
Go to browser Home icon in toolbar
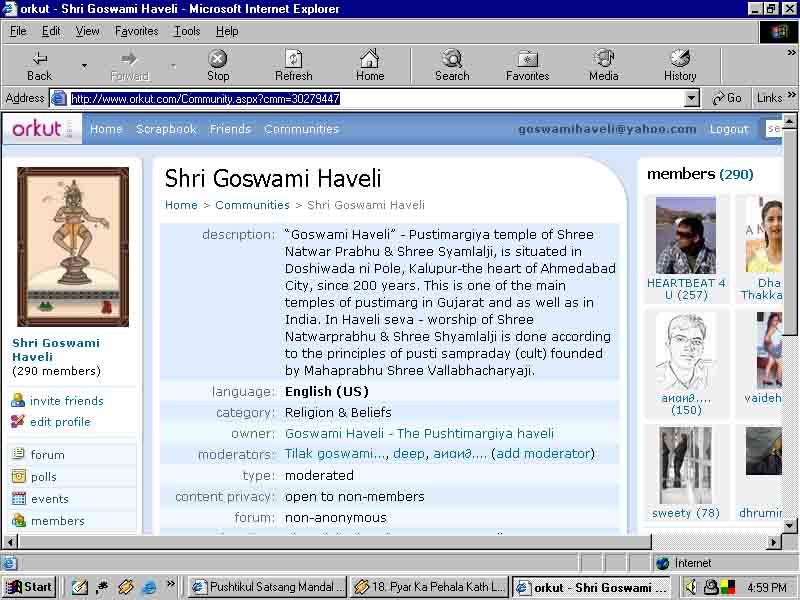(x=370, y=59)
